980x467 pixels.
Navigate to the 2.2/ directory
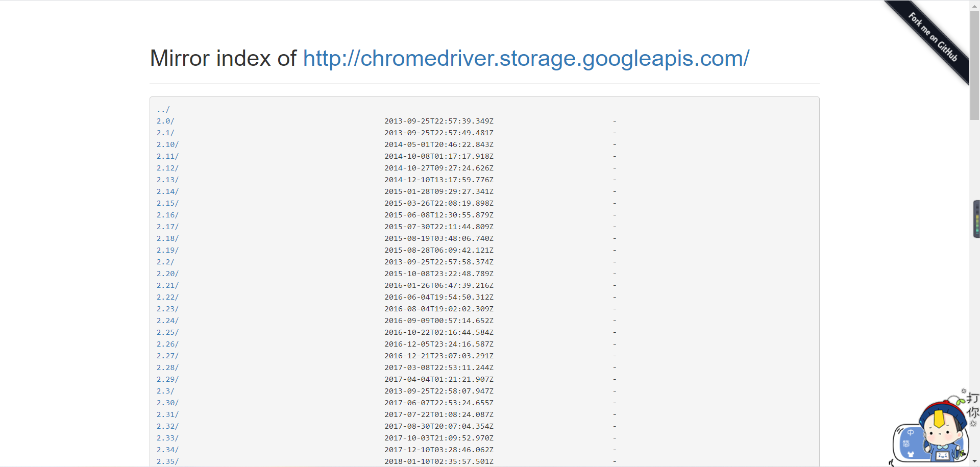(165, 262)
